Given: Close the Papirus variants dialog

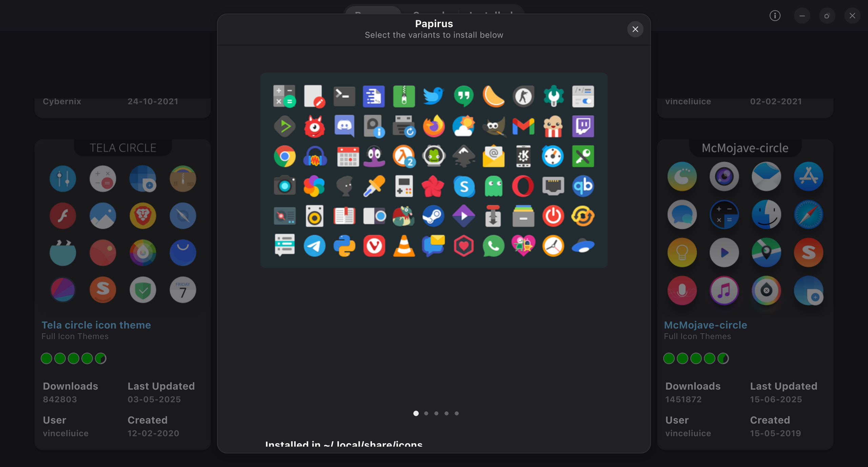Looking at the screenshot, I should click(635, 29).
